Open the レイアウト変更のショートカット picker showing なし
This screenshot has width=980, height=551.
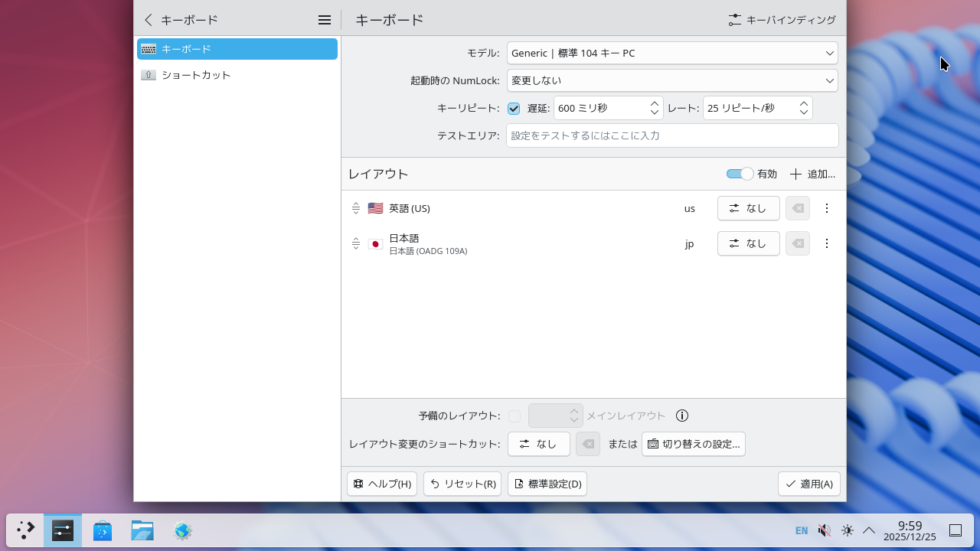539,444
